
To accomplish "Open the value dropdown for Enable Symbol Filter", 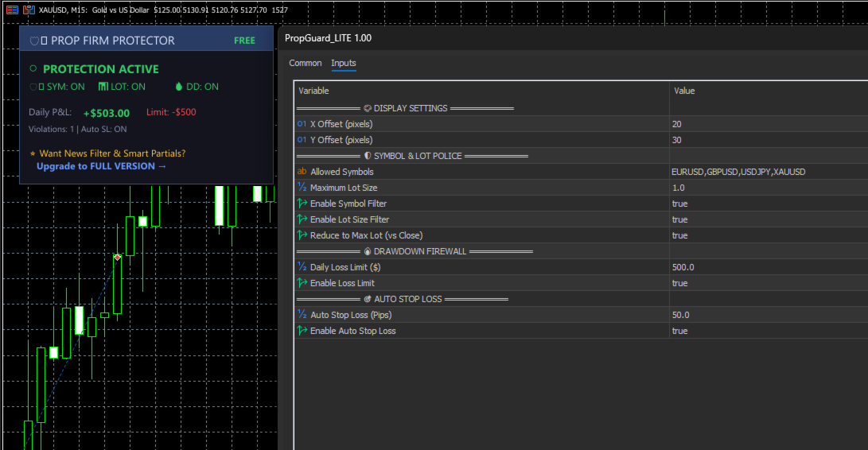I will point(764,204).
